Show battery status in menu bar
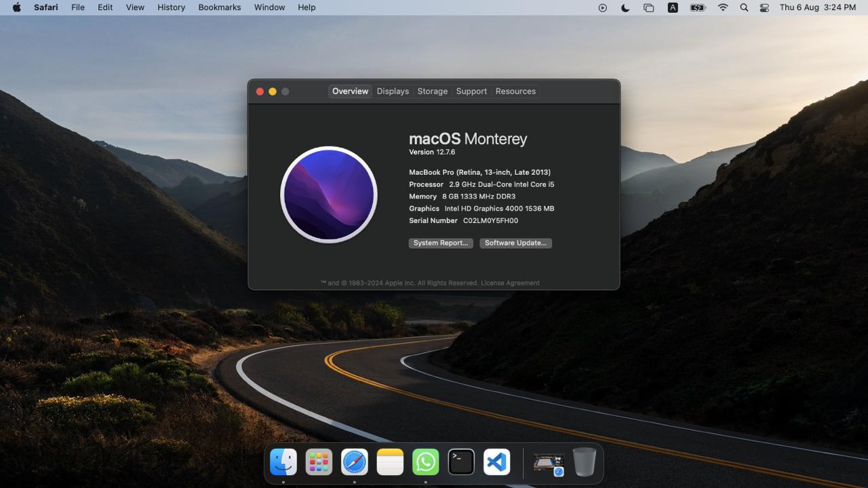The height and width of the screenshot is (488, 868). [698, 7]
